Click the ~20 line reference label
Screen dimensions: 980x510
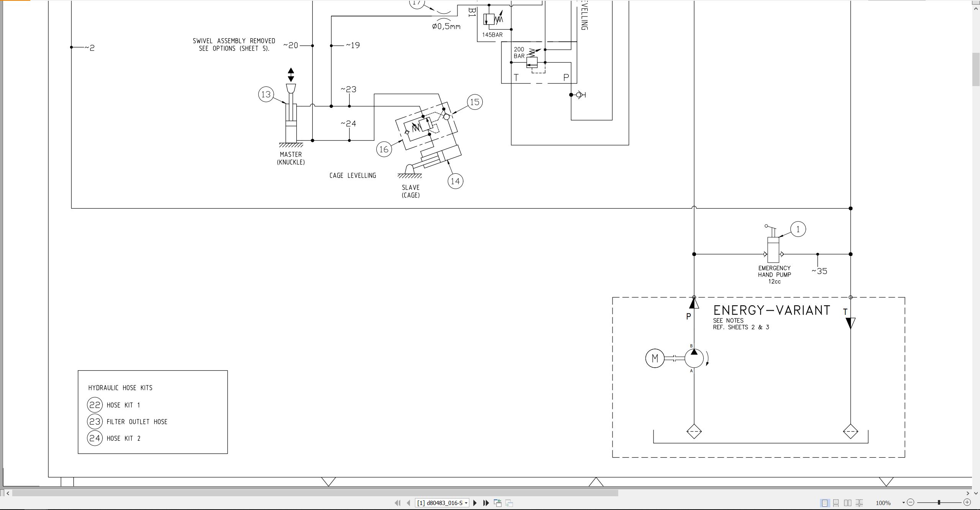291,46
